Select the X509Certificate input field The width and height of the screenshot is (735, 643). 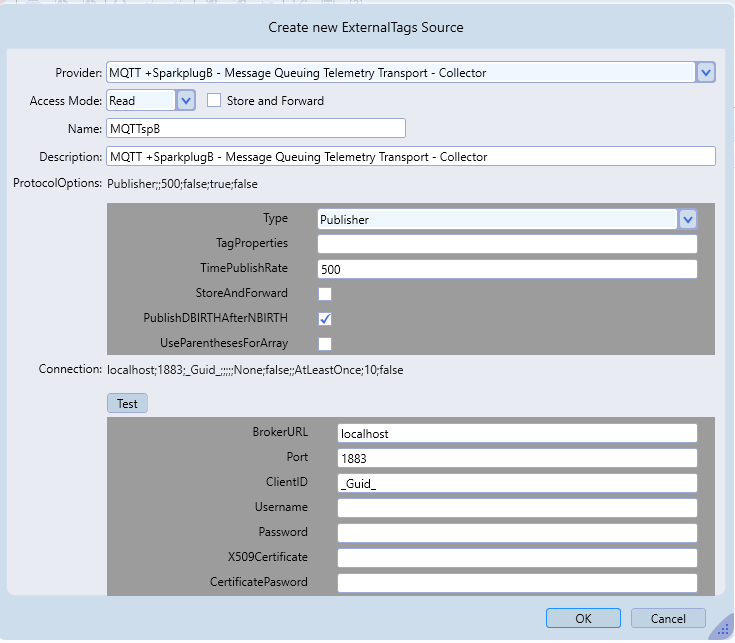point(516,558)
